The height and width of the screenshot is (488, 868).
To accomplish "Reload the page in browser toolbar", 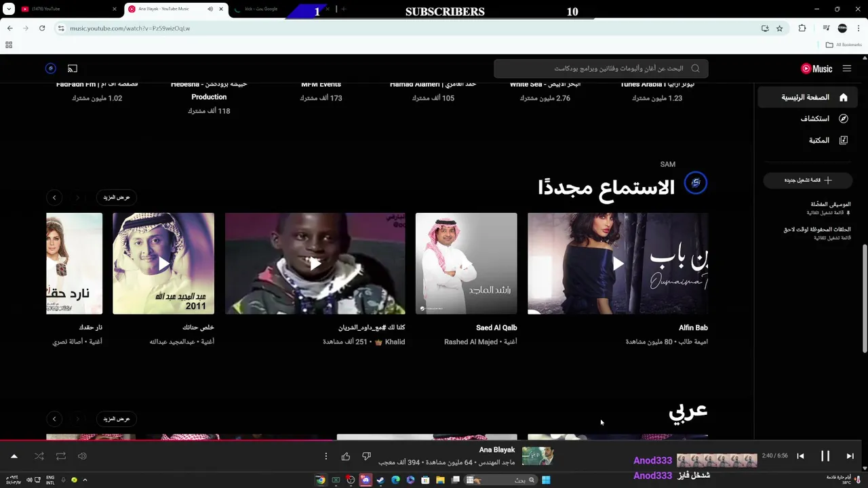I will (x=42, y=28).
